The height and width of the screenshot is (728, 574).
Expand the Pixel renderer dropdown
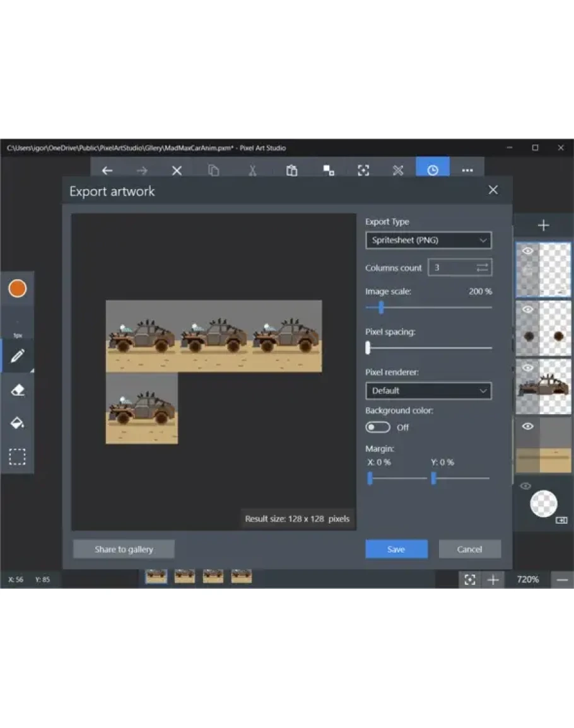pyautogui.click(x=428, y=391)
